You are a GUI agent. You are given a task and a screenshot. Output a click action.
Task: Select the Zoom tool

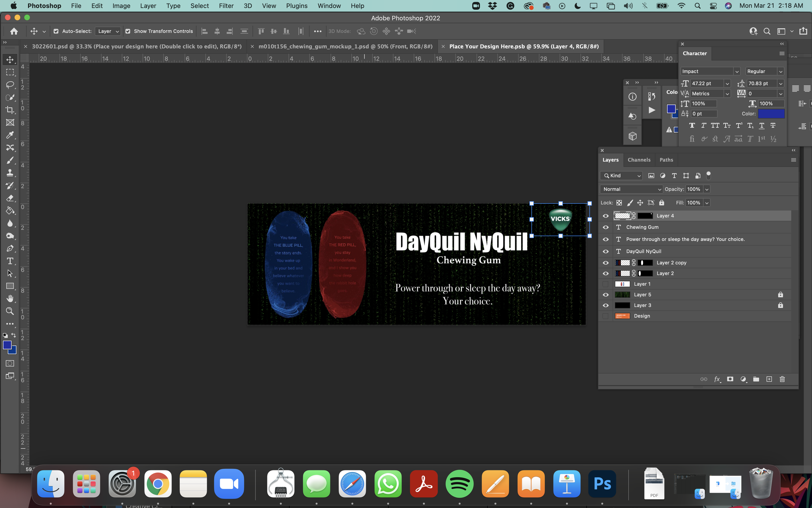pyautogui.click(x=10, y=311)
